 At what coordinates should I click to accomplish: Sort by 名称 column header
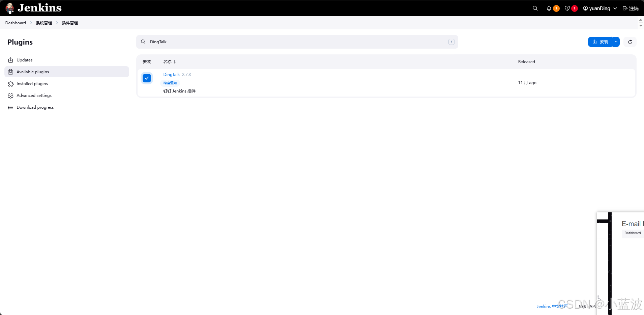(x=170, y=62)
